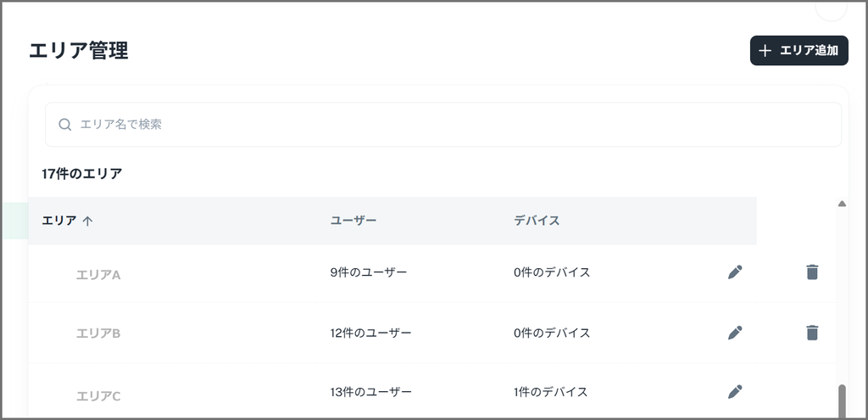Click the エリア追加 button
This screenshot has height=420, width=868.
[798, 51]
